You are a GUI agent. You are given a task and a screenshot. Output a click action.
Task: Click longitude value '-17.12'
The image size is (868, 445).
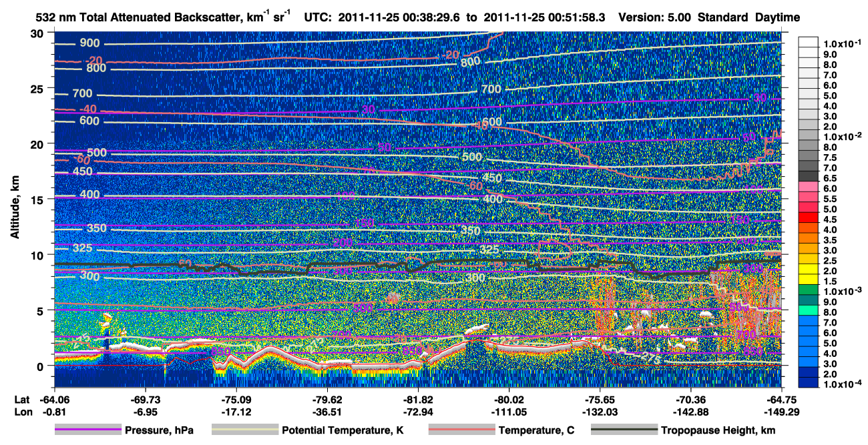[x=236, y=411]
